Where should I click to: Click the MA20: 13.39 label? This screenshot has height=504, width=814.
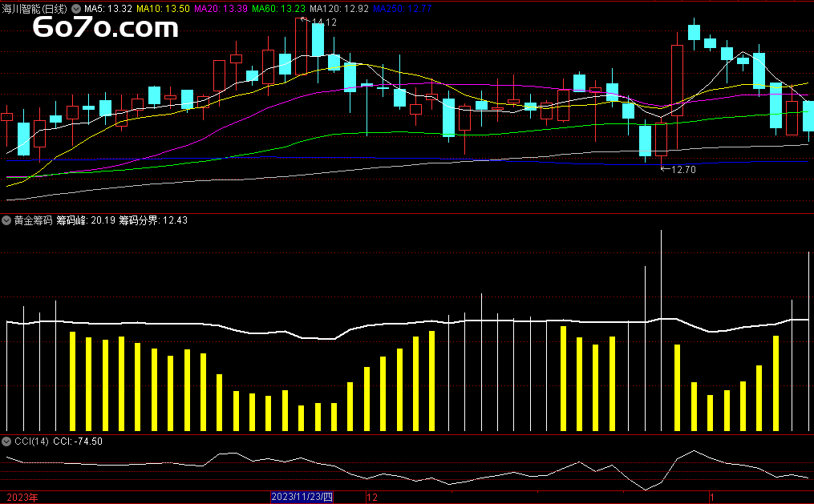221,9
